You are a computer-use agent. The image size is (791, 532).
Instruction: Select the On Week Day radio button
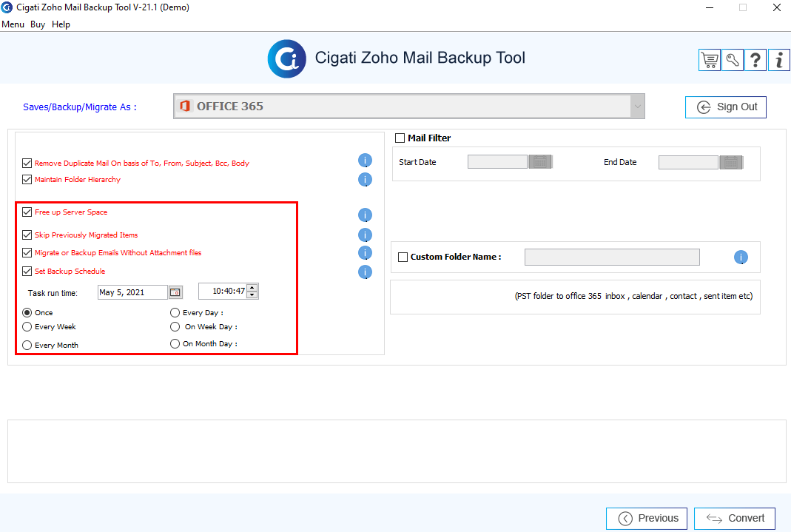pyautogui.click(x=175, y=327)
